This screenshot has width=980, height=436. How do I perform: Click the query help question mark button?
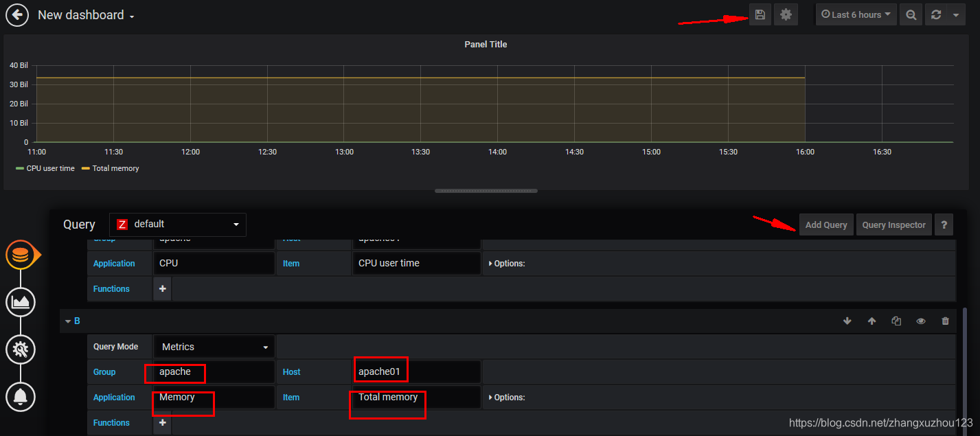[944, 225]
